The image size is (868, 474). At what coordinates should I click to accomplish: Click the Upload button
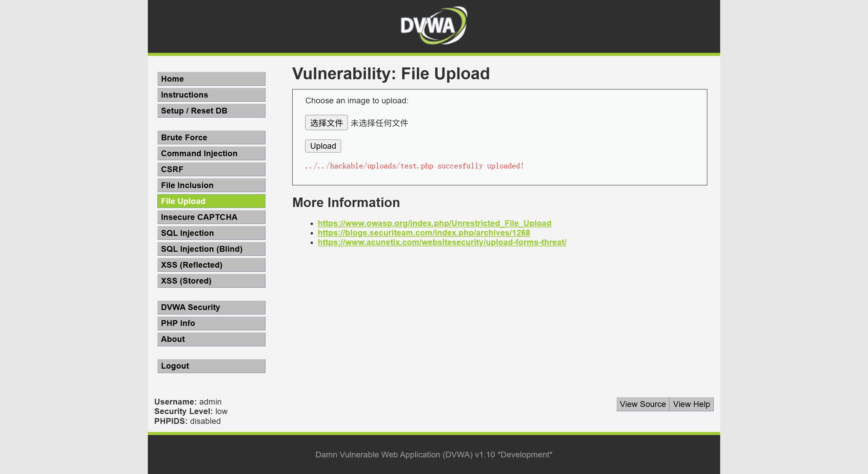coord(323,146)
